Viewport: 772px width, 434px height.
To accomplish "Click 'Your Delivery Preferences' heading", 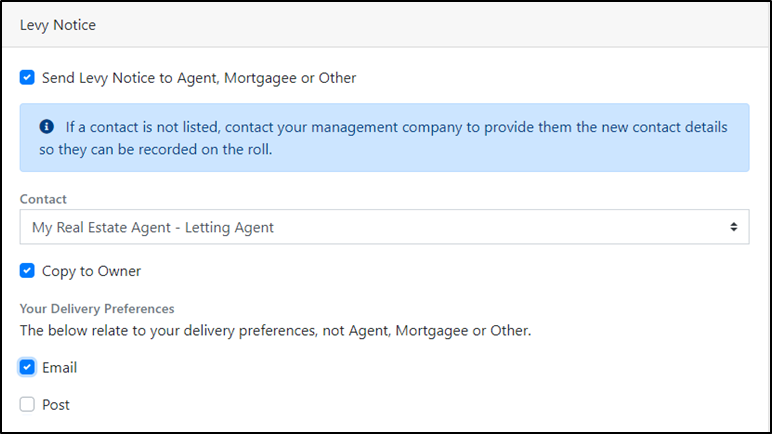I will [97, 309].
